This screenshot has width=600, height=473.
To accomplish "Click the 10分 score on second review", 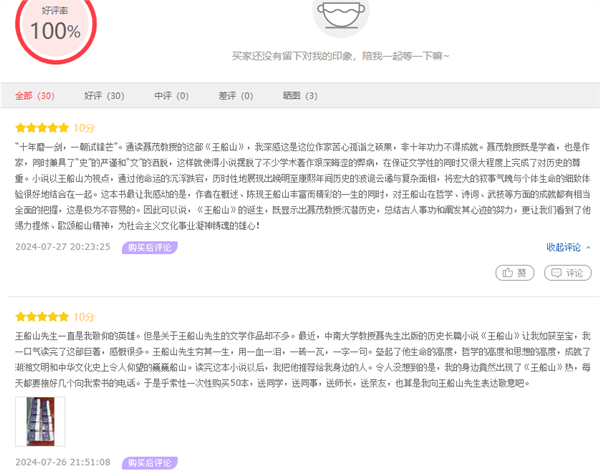I will 84,317.
